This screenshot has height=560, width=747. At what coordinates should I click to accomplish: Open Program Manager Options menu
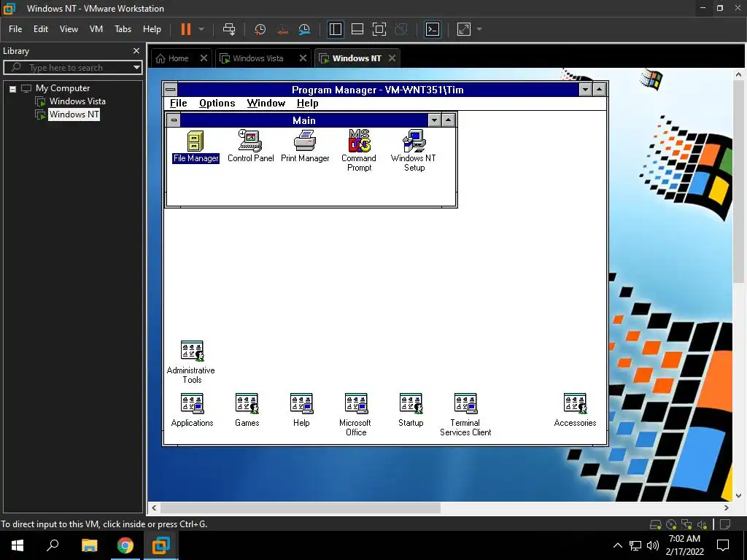[x=217, y=104]
